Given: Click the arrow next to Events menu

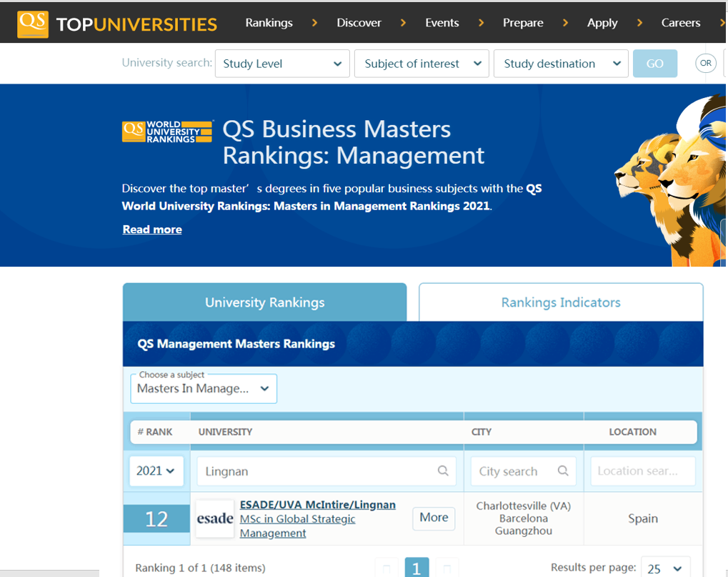Looking at the screenshot, I should point(481,23).
